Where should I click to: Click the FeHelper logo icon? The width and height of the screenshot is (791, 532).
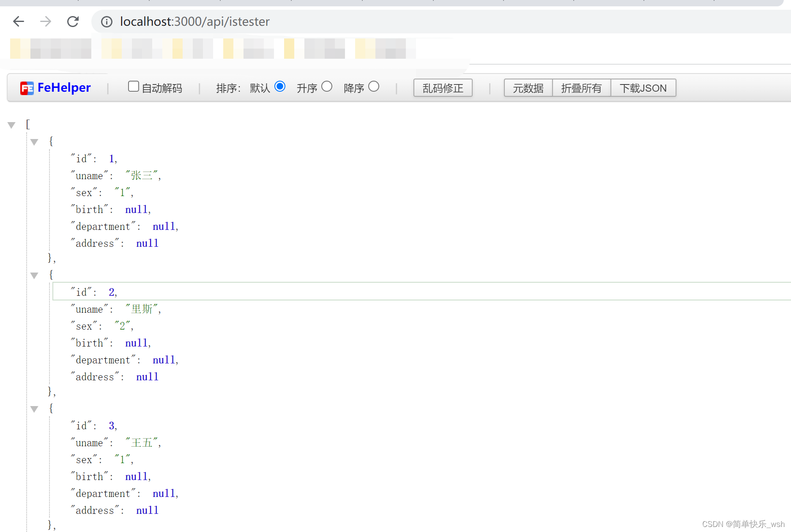coord(27,88)
